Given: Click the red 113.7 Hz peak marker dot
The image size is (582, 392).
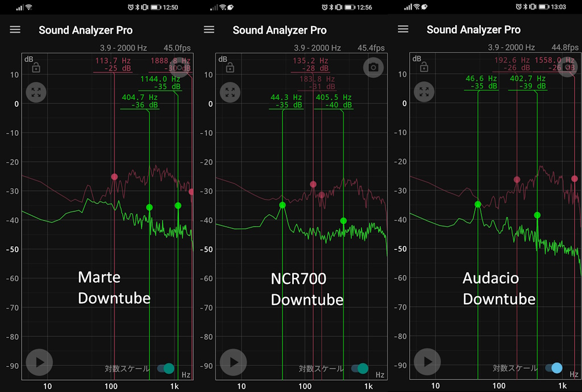Looking at the screenshot, I should [114, 177].
